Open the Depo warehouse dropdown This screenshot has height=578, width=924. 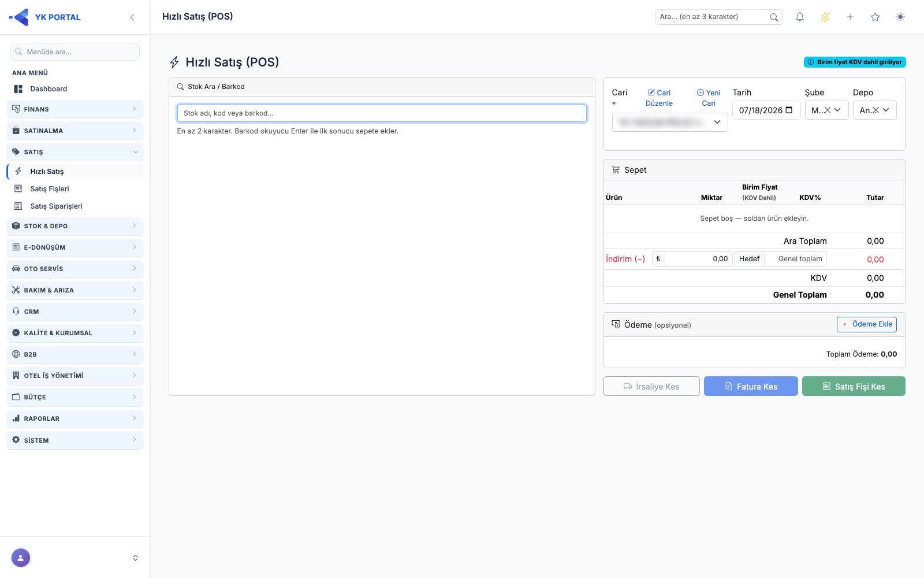(874, 110)
